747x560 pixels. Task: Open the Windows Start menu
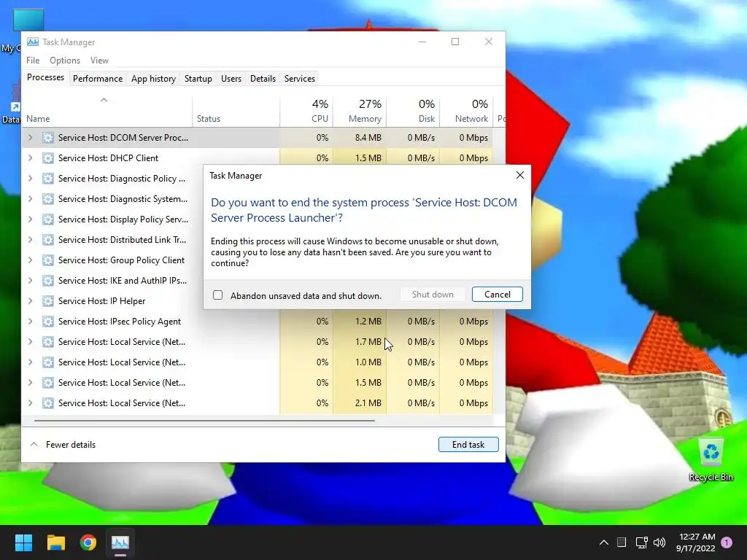tap(23, 542)
